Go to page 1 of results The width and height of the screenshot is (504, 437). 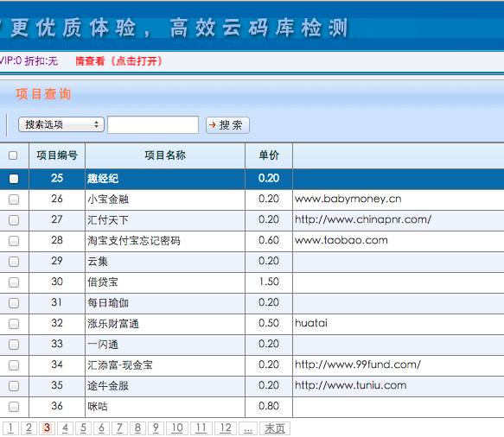pyautogui.click(x=10, y=428)
